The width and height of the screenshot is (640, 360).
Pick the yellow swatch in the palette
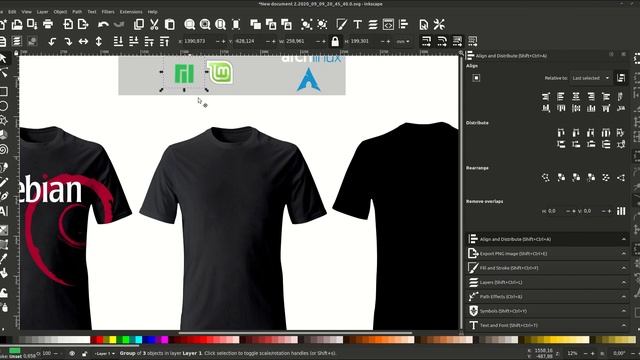113,340
